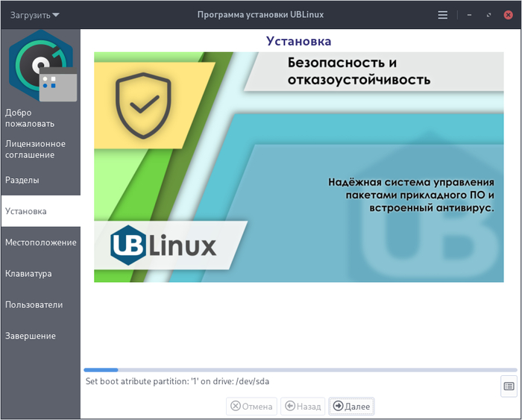This screenshot has width=522, height=420.
Task: Click the Установка page heading
Action: 298,41
